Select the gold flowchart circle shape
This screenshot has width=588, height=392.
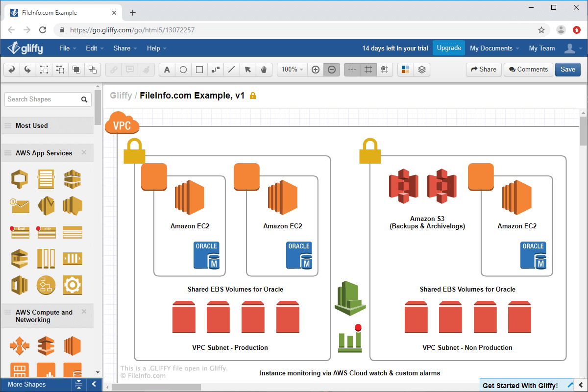click(46, 285)
